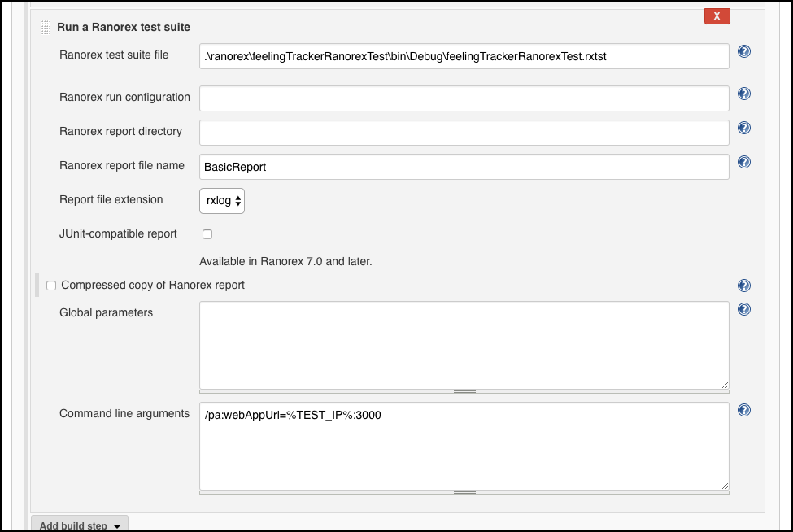Click the 'Ranorex run configuration' label
This screenshot has width=793, height=532.
point(125,97)
